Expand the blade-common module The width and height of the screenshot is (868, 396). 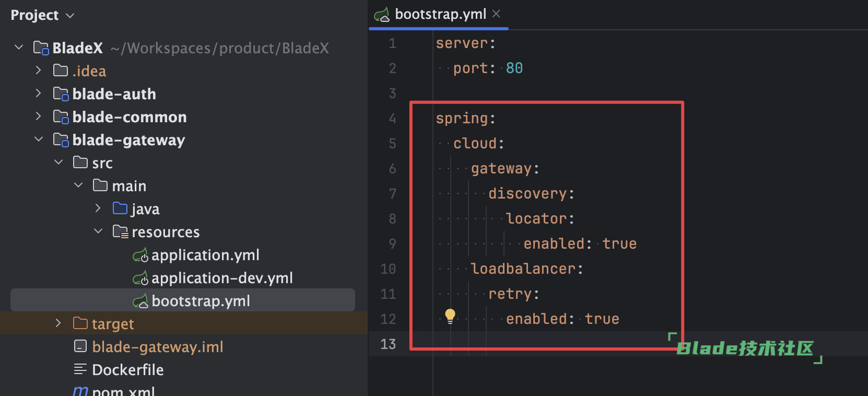pyautogui.click(x=38, y=117)
